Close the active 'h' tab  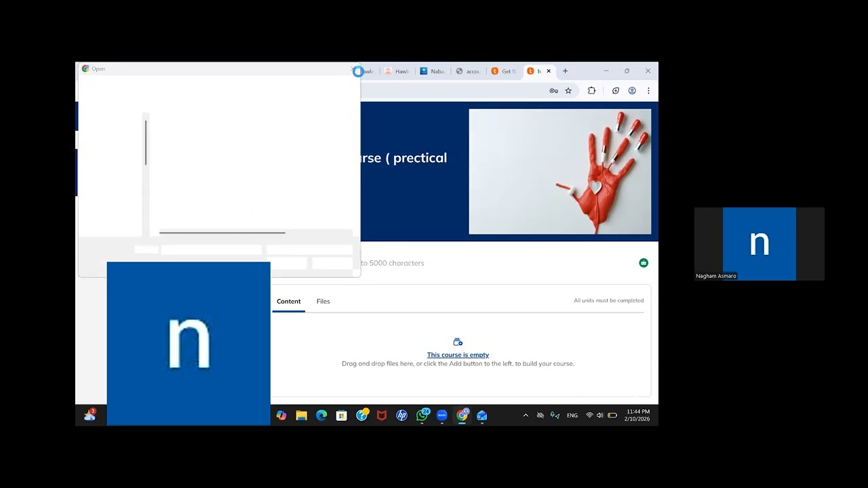[x=549, y=71]
